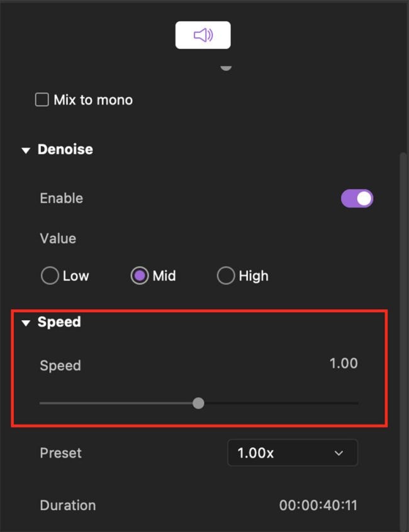Open the Preset 1.00x dropdown
This screenshot has height=532, width=409.
(x=292, y=453)
